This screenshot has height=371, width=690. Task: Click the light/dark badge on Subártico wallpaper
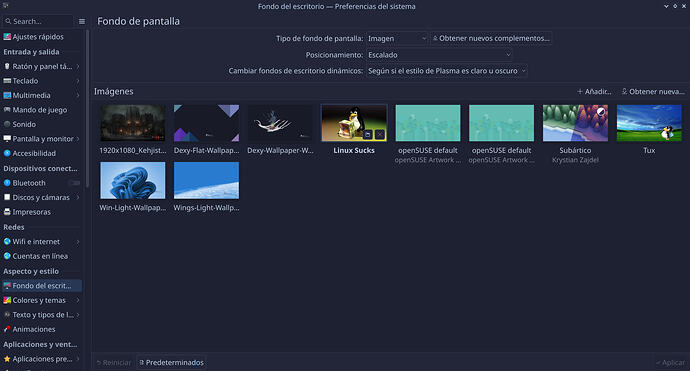(601, 112)
